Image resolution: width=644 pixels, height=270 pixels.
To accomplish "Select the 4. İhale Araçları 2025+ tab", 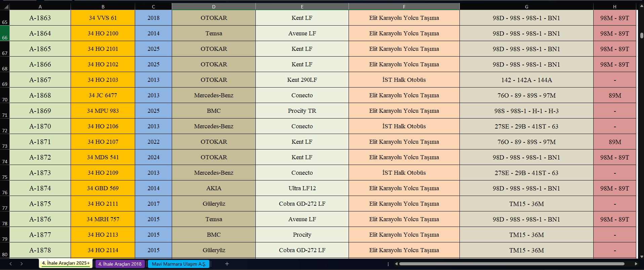I will click(66, 263).
